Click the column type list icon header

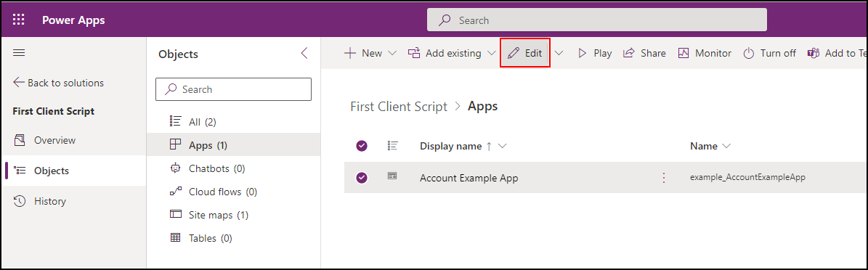point(393,146)
